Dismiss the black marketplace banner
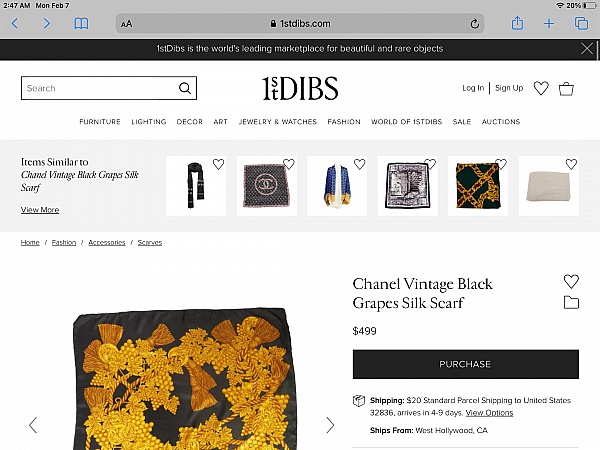 (587, 49)
